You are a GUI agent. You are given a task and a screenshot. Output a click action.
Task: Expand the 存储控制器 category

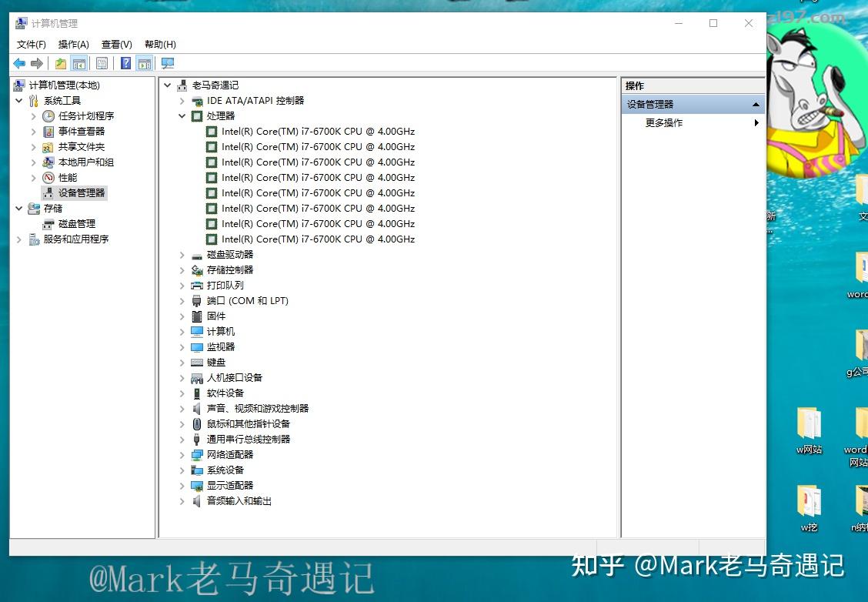[182, 270]
